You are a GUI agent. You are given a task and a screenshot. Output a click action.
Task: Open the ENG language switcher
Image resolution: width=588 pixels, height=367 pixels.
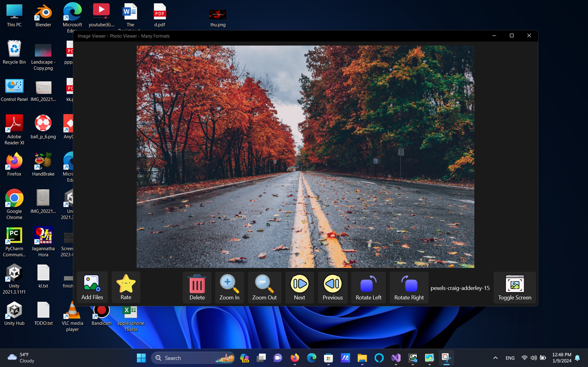click(510, 358)
